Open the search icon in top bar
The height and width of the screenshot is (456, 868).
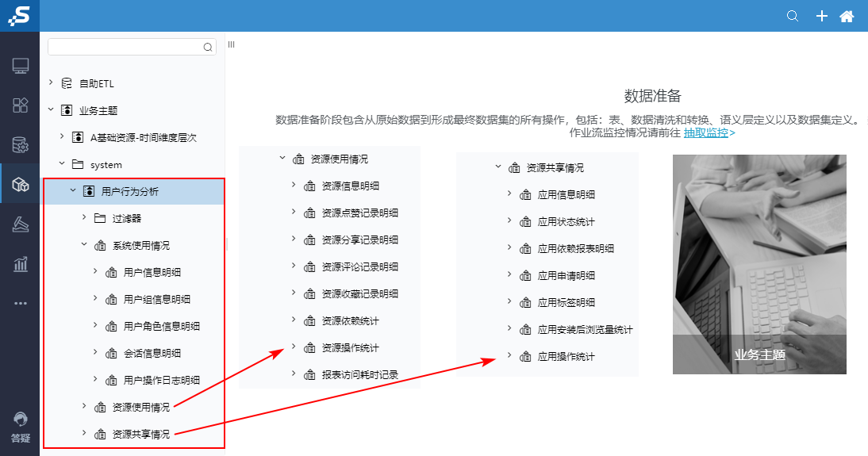tap(793, 16)
